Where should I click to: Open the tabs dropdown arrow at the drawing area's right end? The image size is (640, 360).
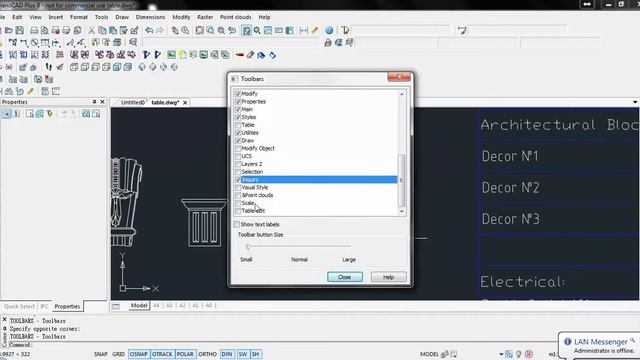[635, 102]
